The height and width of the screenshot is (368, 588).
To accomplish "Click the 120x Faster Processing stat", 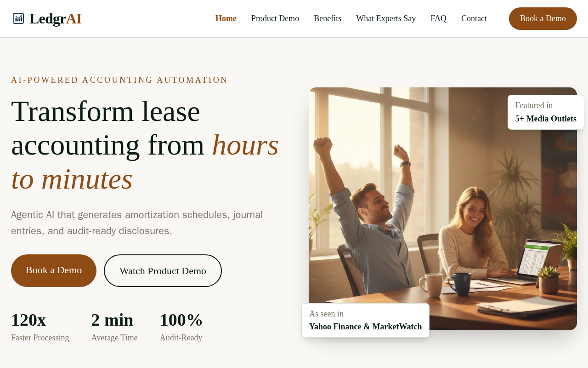I will [x=40, y=327].
